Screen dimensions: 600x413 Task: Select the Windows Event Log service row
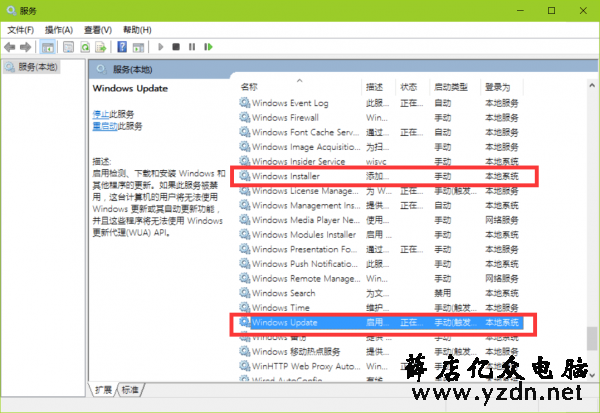point(379,103)
